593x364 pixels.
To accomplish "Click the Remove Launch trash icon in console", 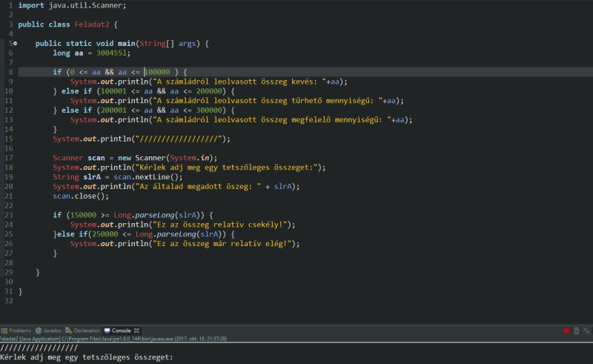I will tap(577, 331).
